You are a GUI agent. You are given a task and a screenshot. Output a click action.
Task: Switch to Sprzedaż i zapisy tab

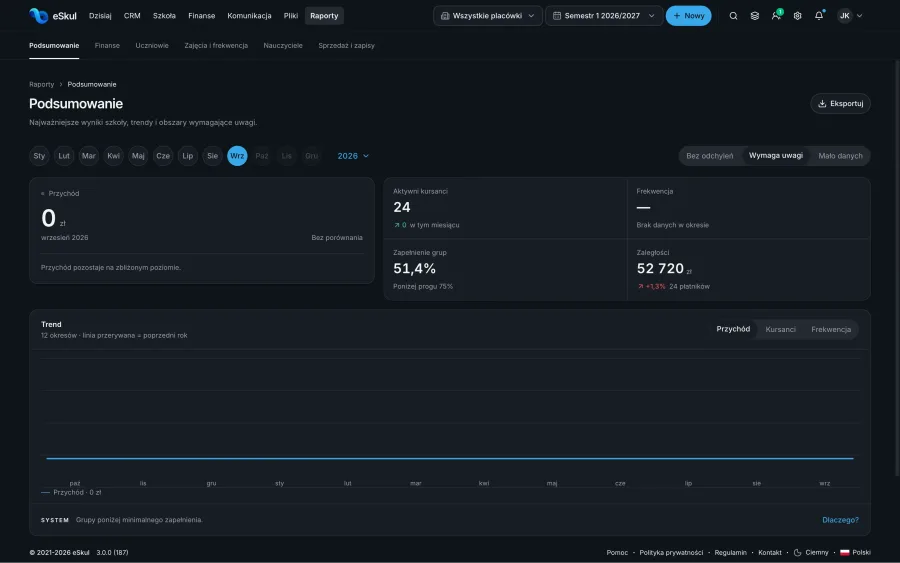[x=346, y=46]
